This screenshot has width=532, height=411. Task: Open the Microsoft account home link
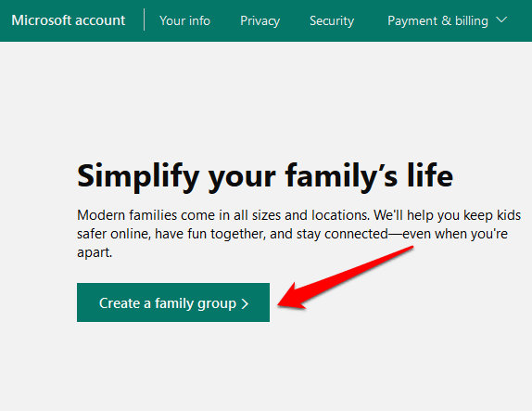pos(69,20)
